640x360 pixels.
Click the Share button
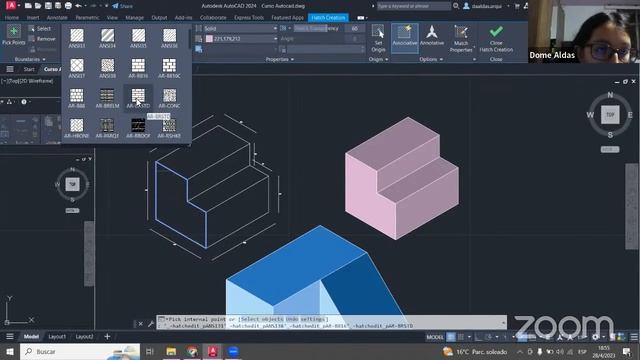(122, 6)
